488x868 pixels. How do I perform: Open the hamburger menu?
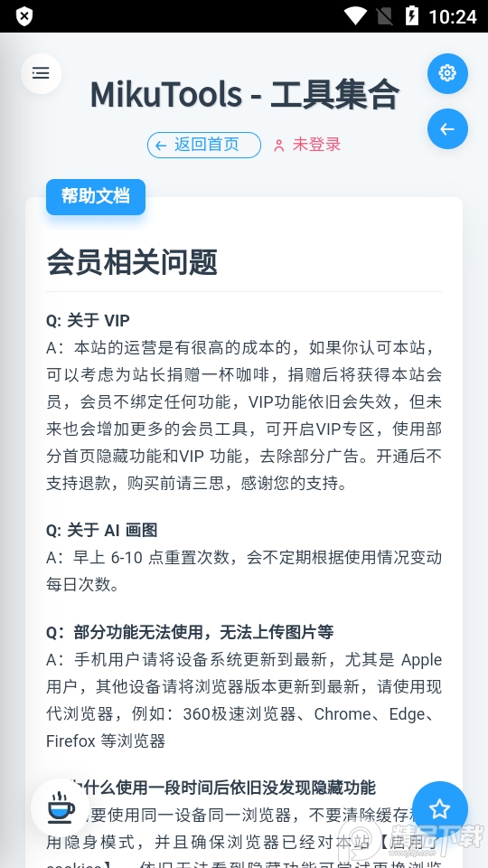41,73
